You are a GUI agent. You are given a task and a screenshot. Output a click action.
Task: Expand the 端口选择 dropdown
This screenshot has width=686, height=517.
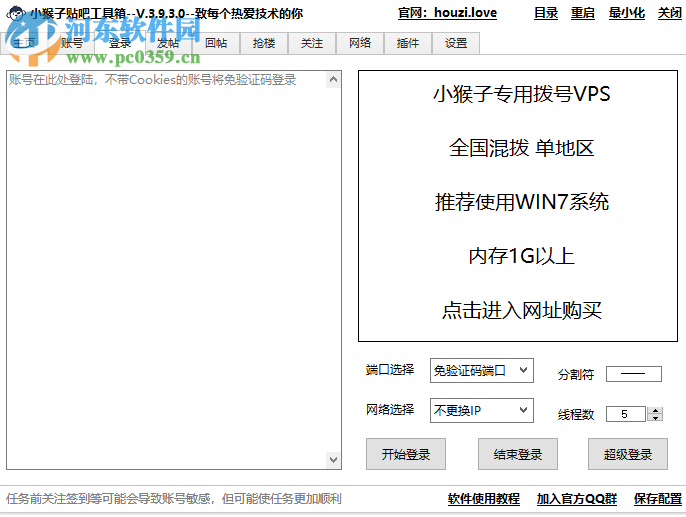click(x=482, y=370)
